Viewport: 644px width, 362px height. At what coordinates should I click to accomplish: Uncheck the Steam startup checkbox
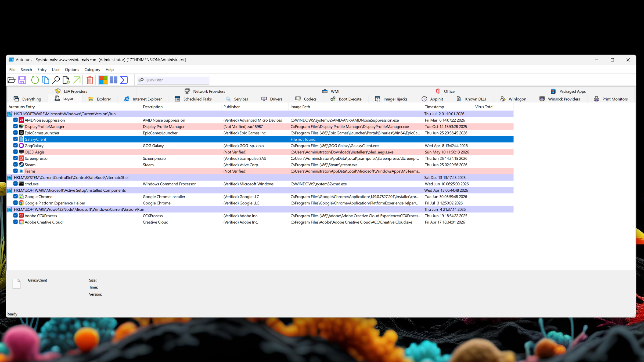pos(15,164)
